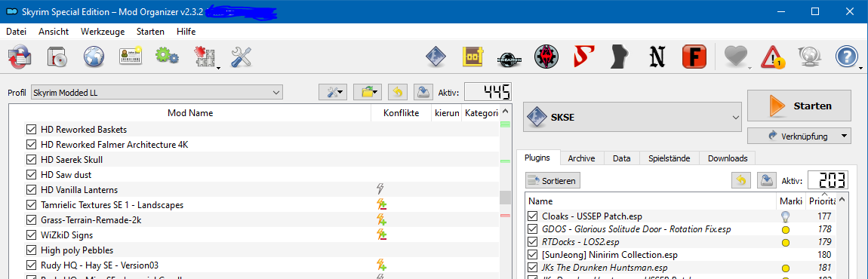The width and height of the screenshot is (868, 279).
Task: Select GDOS - Glorious Solitude Door plugin row
Action: [680, 228]
